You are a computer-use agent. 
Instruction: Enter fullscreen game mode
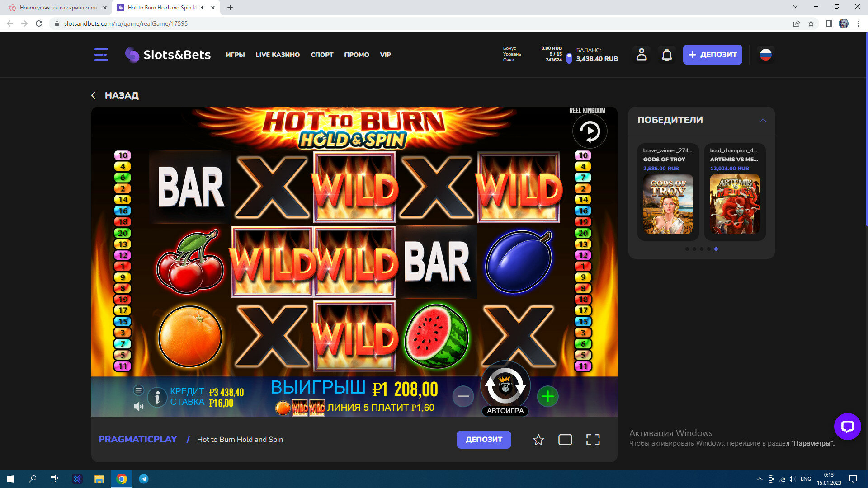(593, 440)
